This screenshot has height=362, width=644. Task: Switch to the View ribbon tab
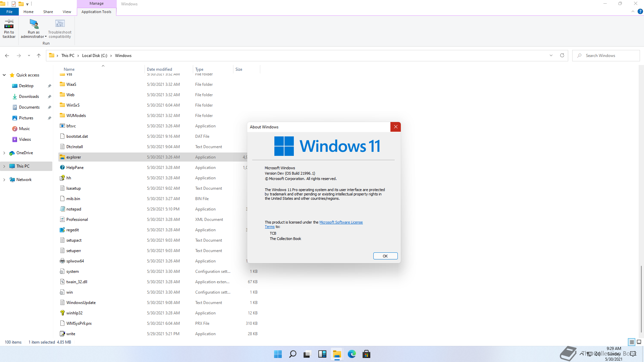(67, 12)
